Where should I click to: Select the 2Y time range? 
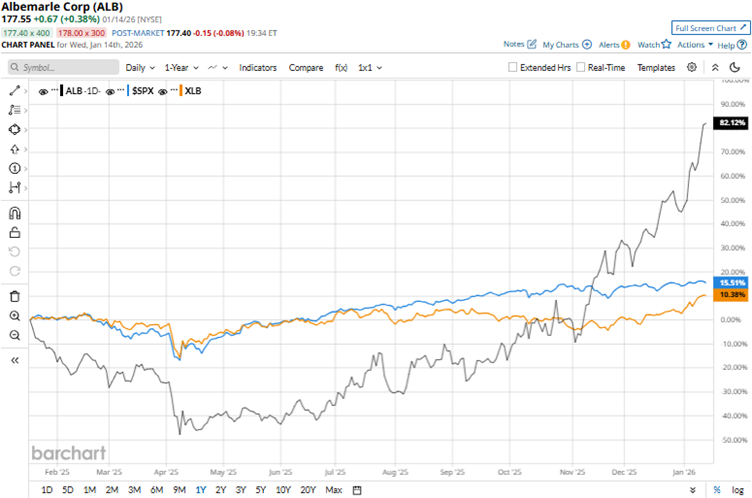coord(221,490)
